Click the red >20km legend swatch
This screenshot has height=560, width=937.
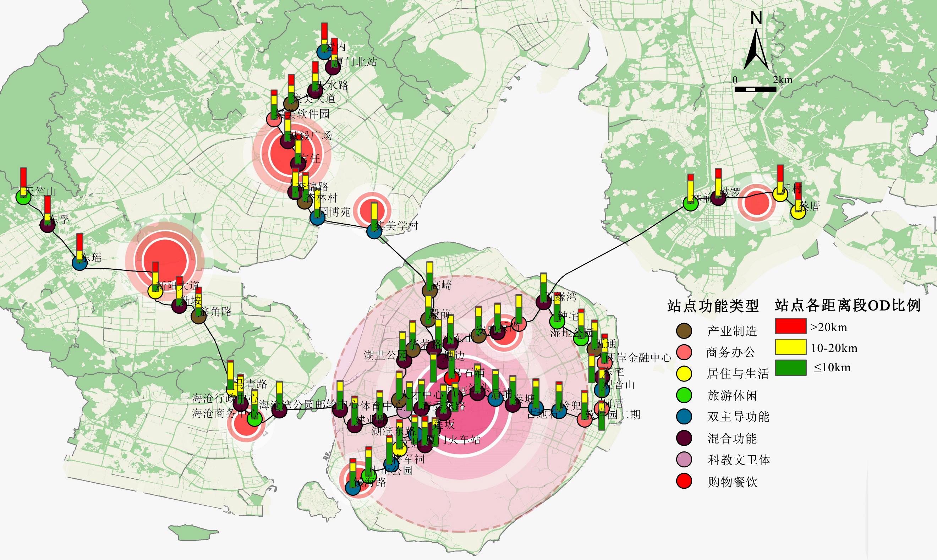(x=790, y=327)
